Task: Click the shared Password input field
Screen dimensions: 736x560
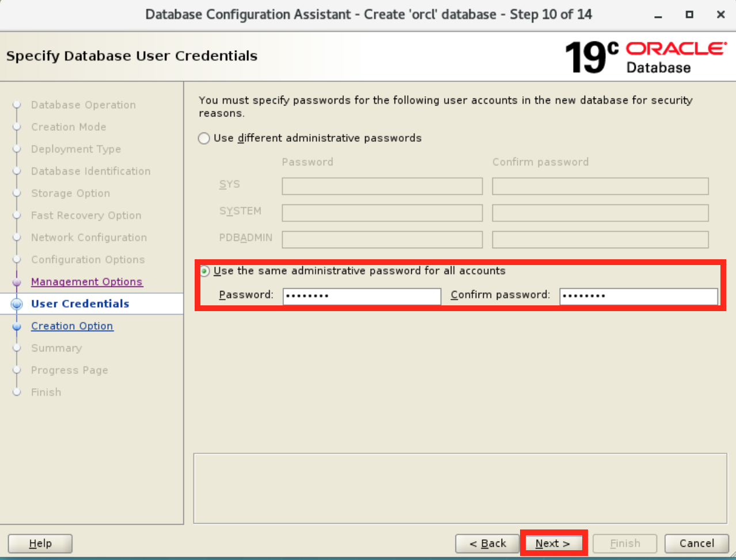Action: (362, 296)
